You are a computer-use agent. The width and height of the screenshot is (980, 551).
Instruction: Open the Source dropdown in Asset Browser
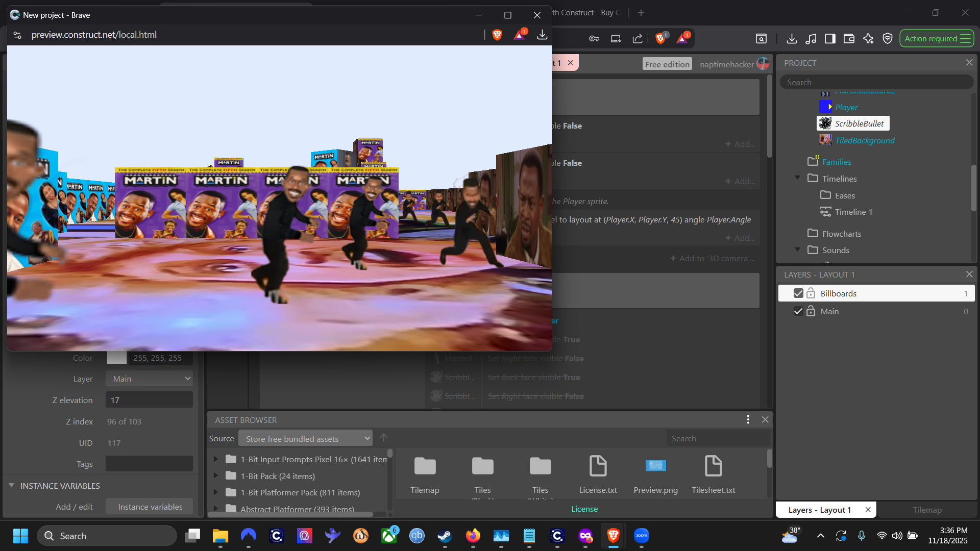coord(305,438)
